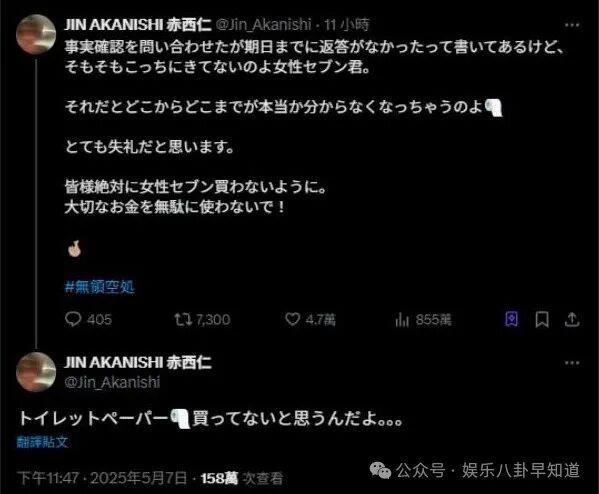Viewport: 599px width, 494px height.
Task: Click the reply icon showing 405
Action: (x=73, y=319)
